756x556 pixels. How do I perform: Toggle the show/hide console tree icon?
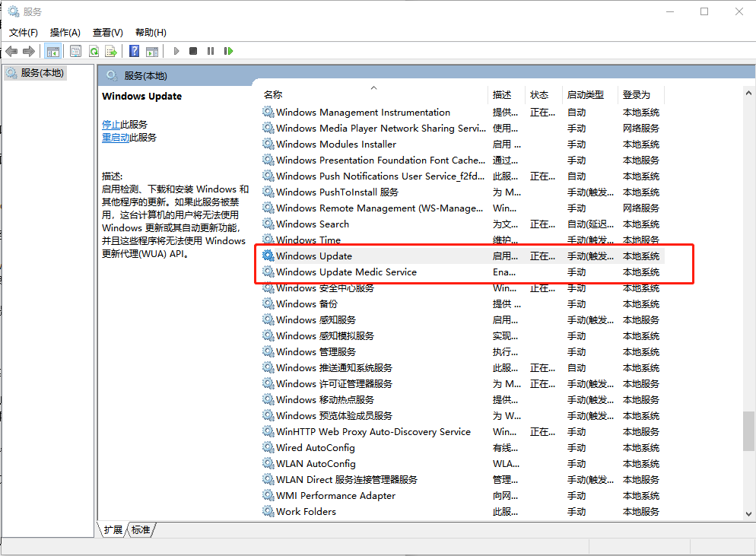pyautogui.click(x=52, y=51)
